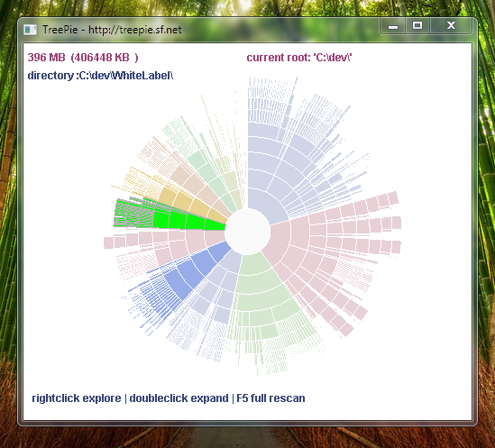The image size is (495, 448).
Task: Click the 396 MB total size label
Action: [x=83, y=58]
